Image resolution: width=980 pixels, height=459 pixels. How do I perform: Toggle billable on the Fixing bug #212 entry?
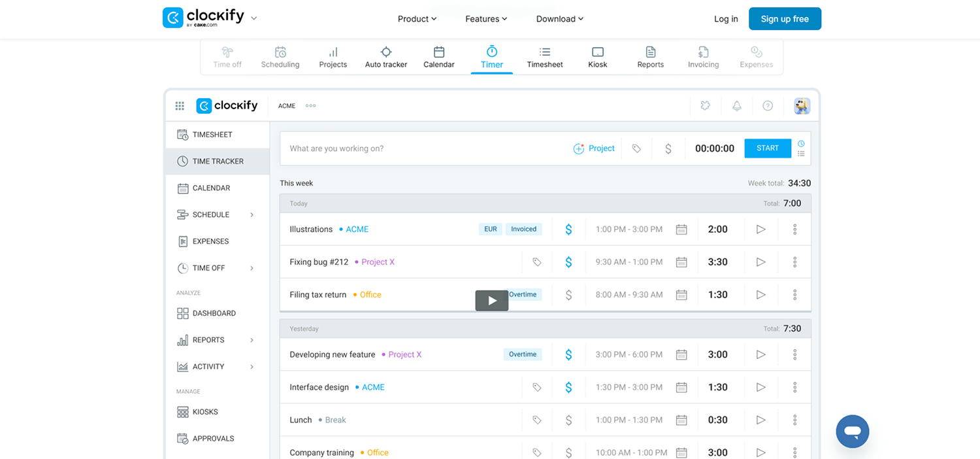pyautogui.click(x=568, y=262)
